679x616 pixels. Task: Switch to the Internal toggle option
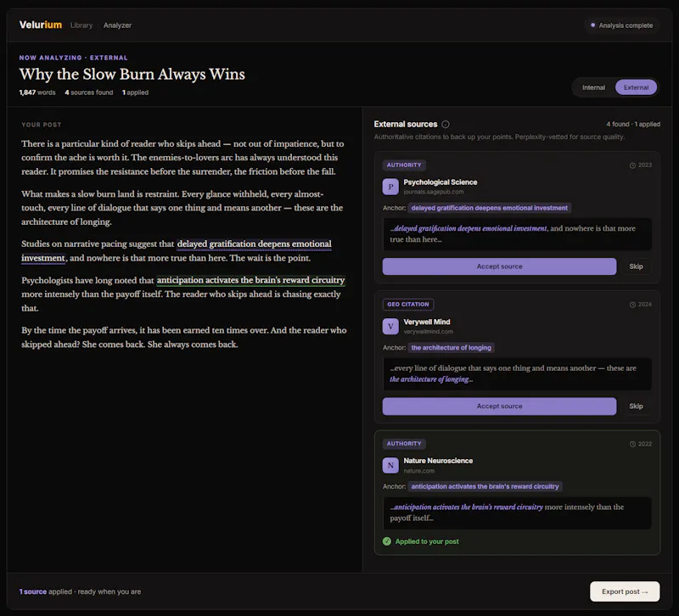point(593,87)
